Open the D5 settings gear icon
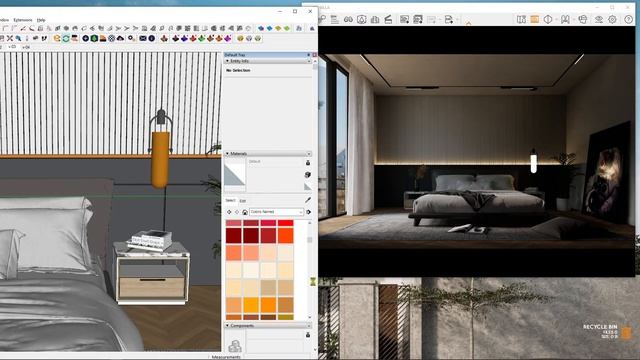 tap(612, 19)
